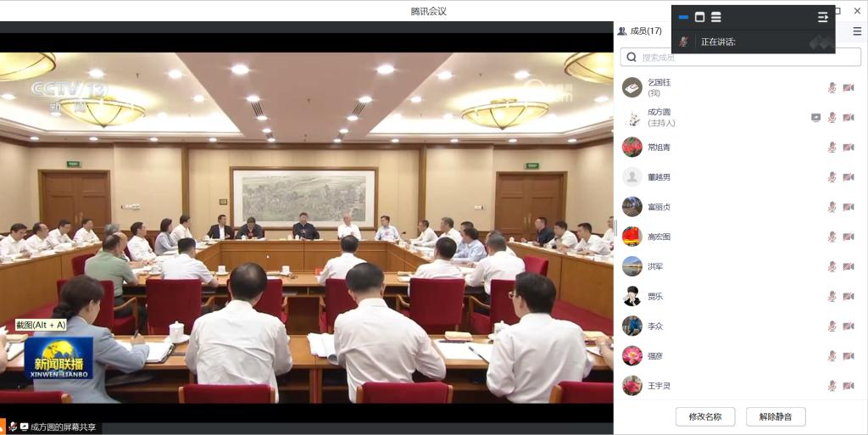Click the 成方圆的屏幕共享 label at bottom left
This screenshot has height=435, width=868.
tap(63, 427)
